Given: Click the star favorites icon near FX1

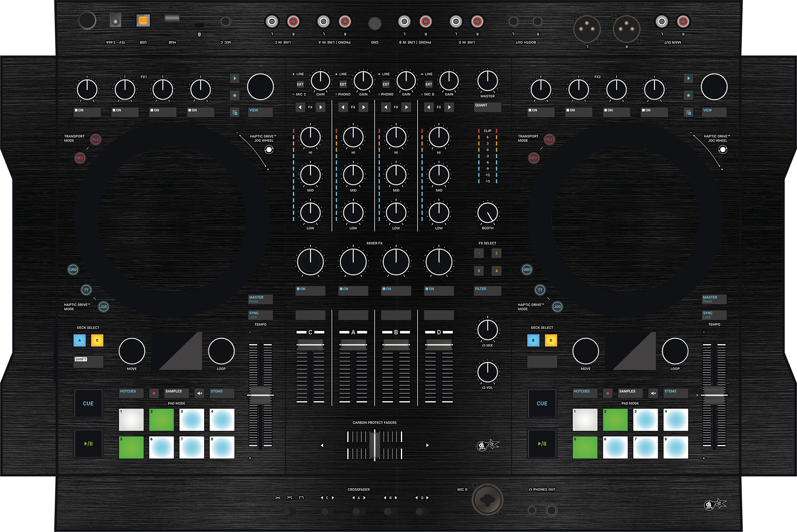Looking at the screenshot, I should [x=235, y=95].
